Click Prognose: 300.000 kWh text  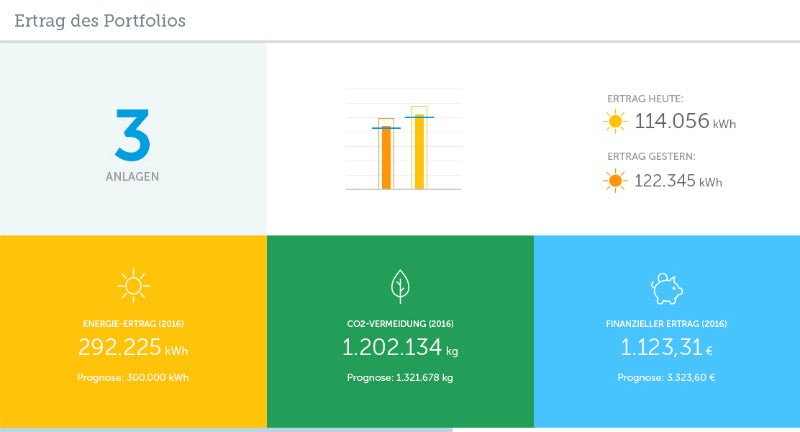pos(133,378)
